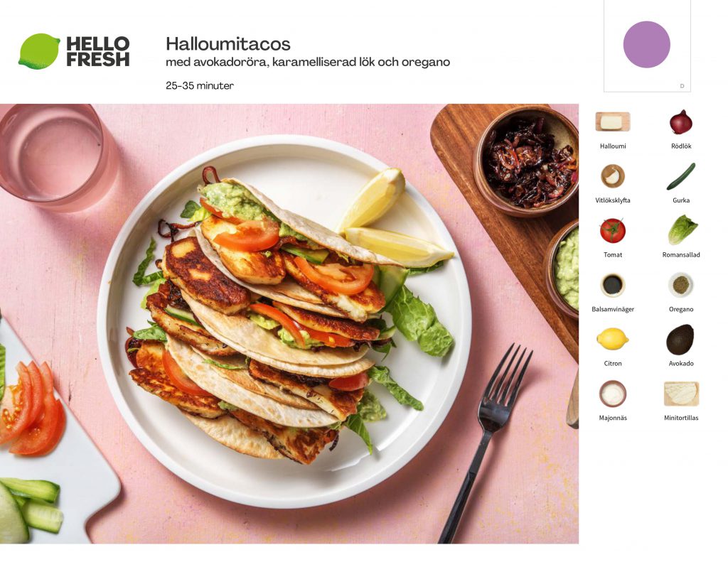The width and height of the screenshot is (728, 562).
Task: Select the Romansallad lettuce icon
Action: tap(682, 229)
